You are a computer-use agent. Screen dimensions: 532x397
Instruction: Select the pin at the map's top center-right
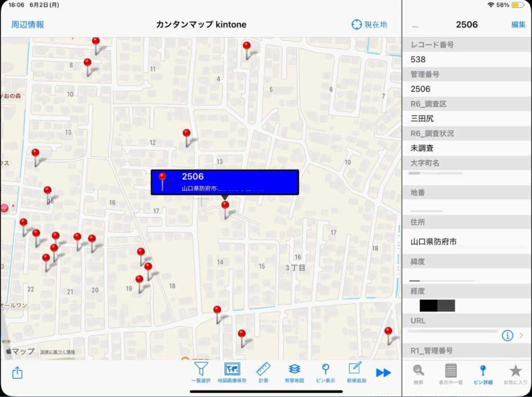pyautogui.click(x=247, y=50)
